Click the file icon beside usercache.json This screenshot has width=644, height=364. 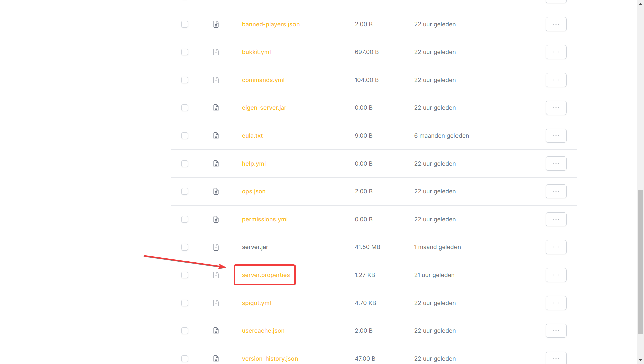[216, 331]
